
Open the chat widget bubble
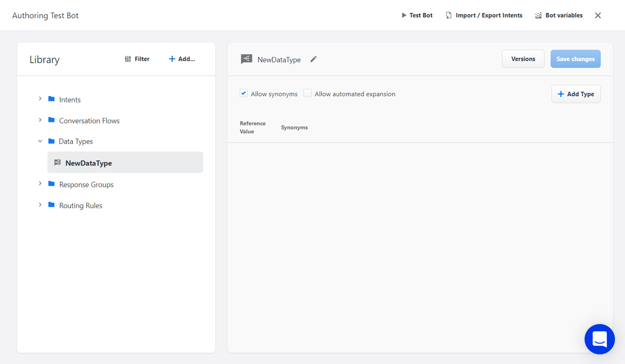[x=599, y=339]
